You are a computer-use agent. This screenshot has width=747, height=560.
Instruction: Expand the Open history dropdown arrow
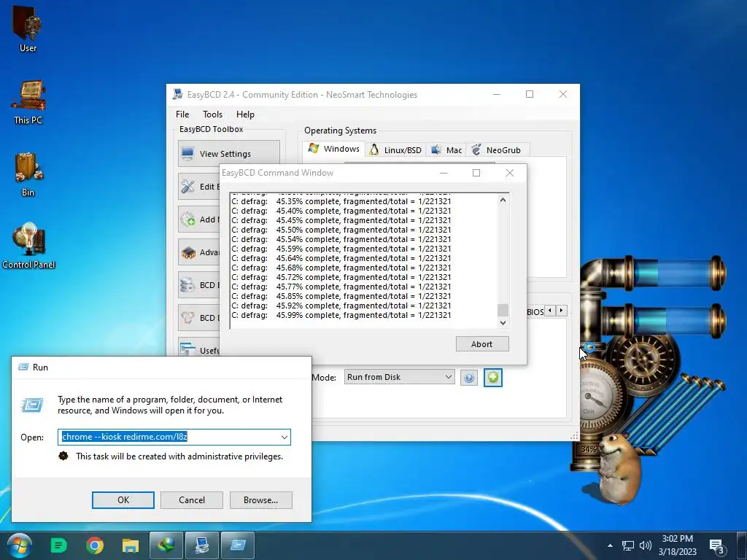(x=285, y=437)
